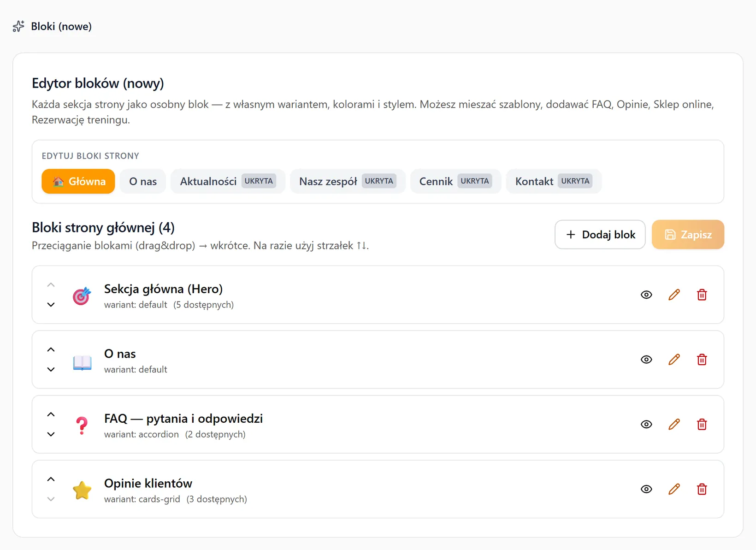
Task: Click the book icon of O nas block
Action: tap(82, 362)
